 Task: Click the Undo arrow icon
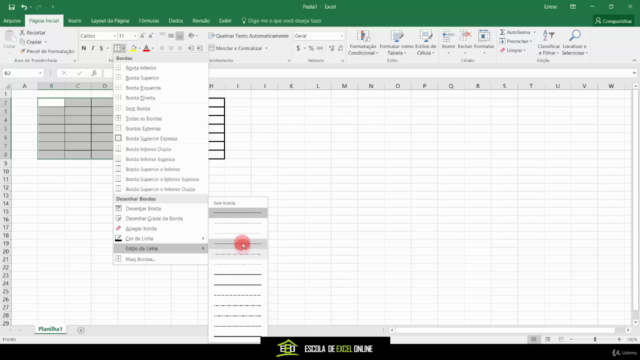point(24,7)
